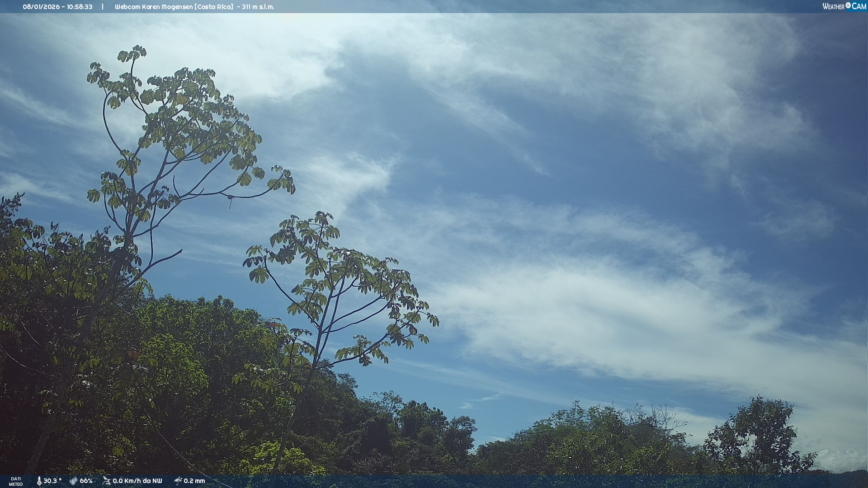Click the WEATHER word in the logo
Screen dimensions: 868x488
click(x=833, y=6)
